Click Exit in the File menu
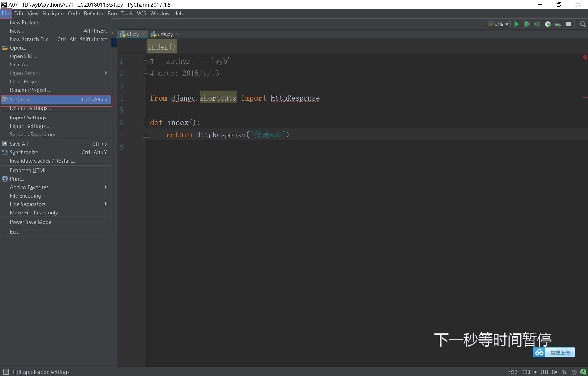588x376 pixels. 56,232
